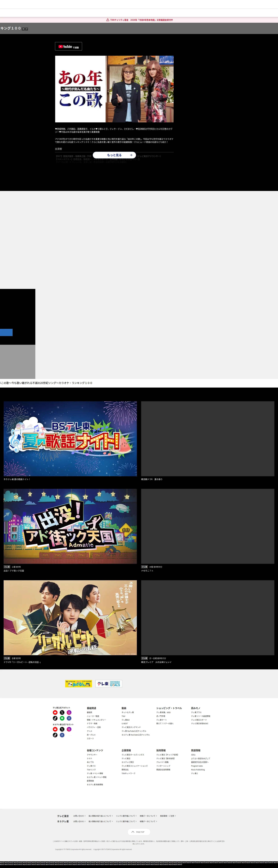Screen dimensions: 278x868
Task: Open TV Tokyo's official Facebook account icon
Action: click(69, 718)
